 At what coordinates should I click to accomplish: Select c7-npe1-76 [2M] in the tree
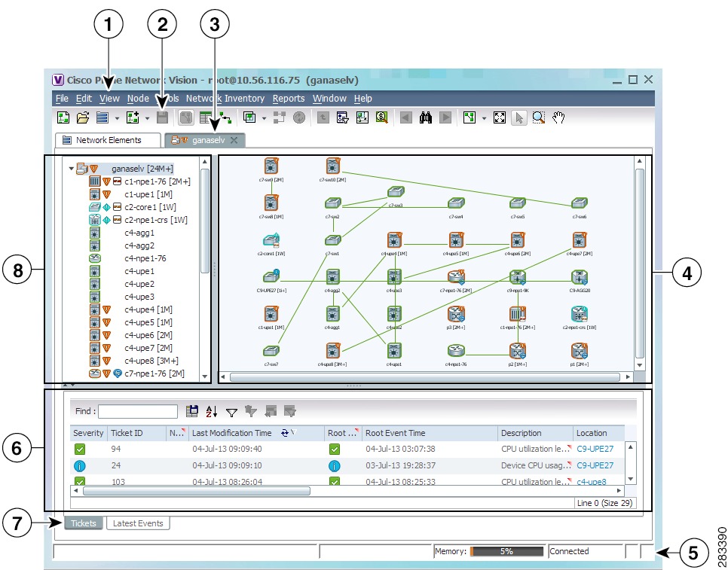pos(154,373)
